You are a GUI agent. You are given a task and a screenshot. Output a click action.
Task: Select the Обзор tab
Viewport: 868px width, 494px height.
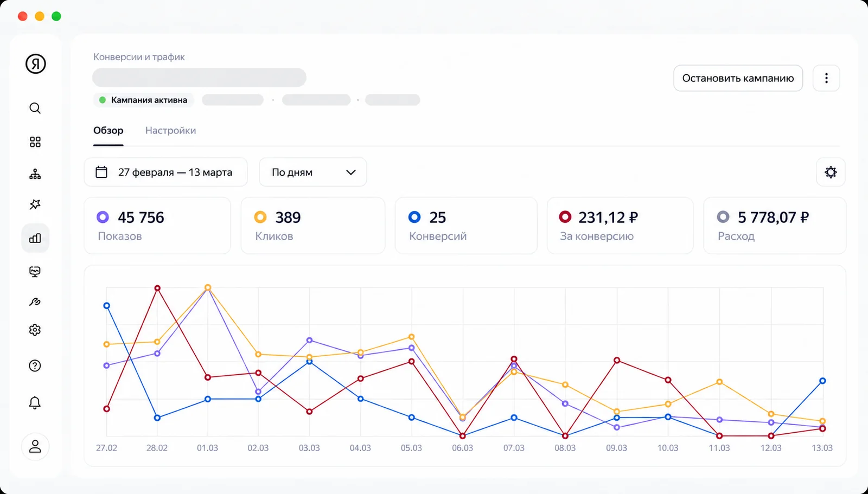108,130
